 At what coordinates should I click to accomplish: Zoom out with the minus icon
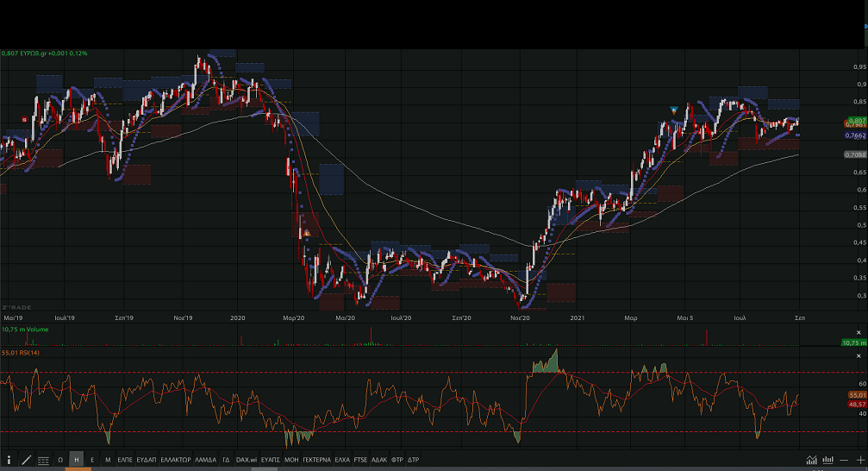pos(844,461)
